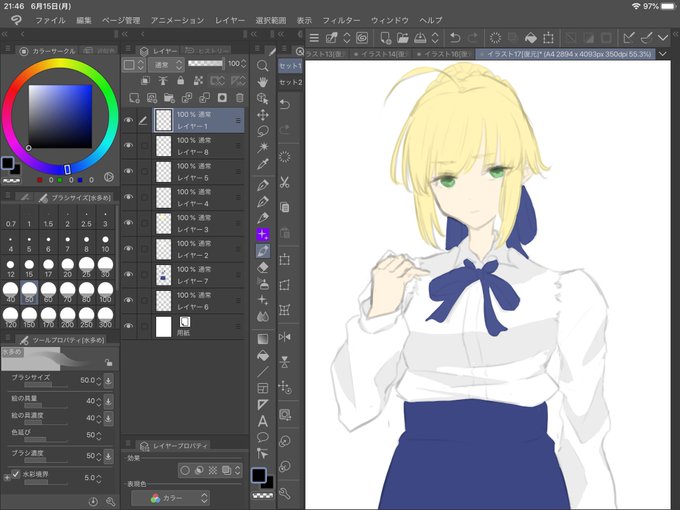Click Undo in the top command bar
680x510 pixels.
click(455, 38)
